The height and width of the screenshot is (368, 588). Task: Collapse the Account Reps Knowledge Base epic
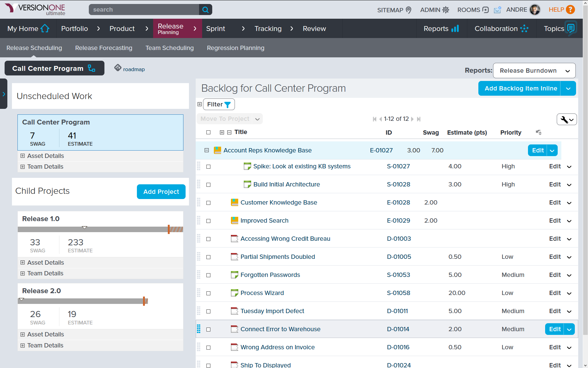(x=207, y=150)
